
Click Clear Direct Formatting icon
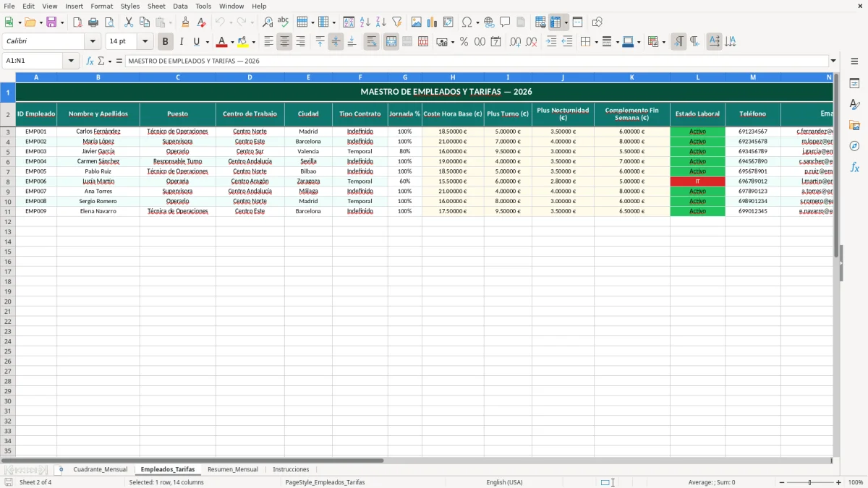coord(202,22)
